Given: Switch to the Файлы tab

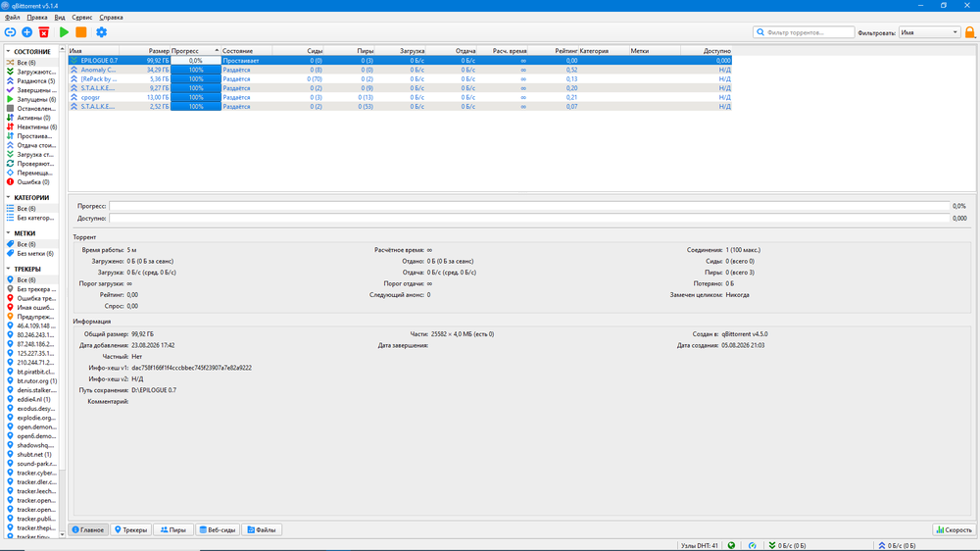Looking at the screenshot, I should pos(262,529).
